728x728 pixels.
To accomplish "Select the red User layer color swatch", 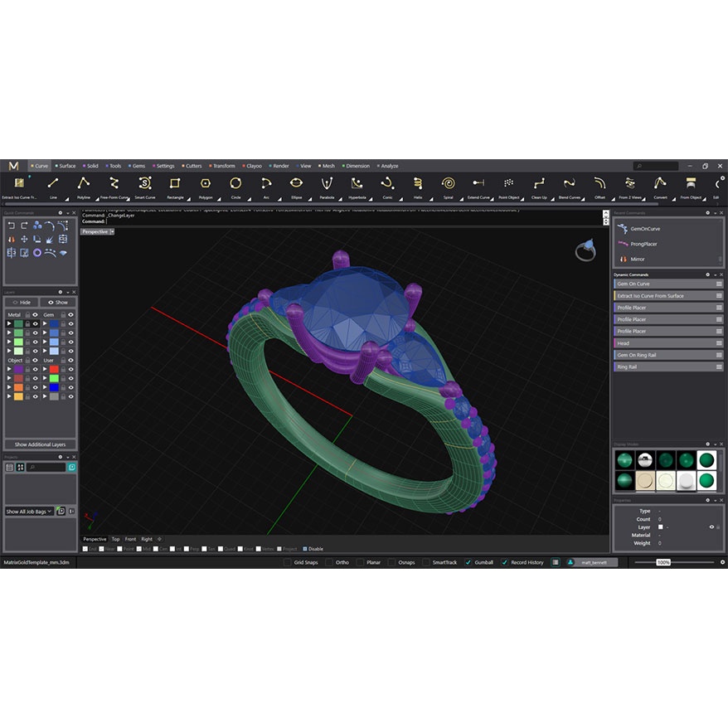I will coord(54,369).
